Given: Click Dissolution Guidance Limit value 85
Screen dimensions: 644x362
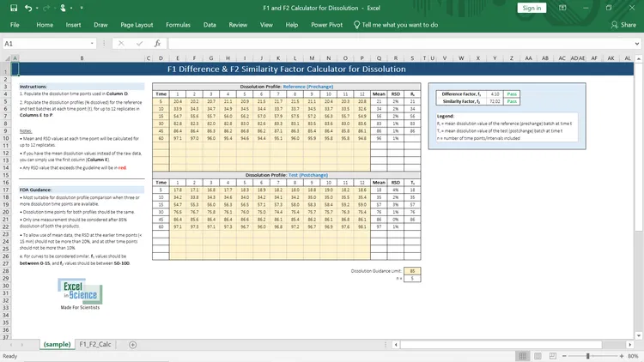Looking at the screenshot, I should click(x=412, y=271).
